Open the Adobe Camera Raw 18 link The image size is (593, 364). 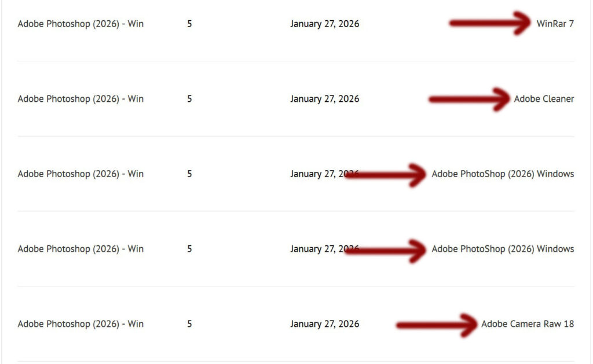[x=528, y=324]
